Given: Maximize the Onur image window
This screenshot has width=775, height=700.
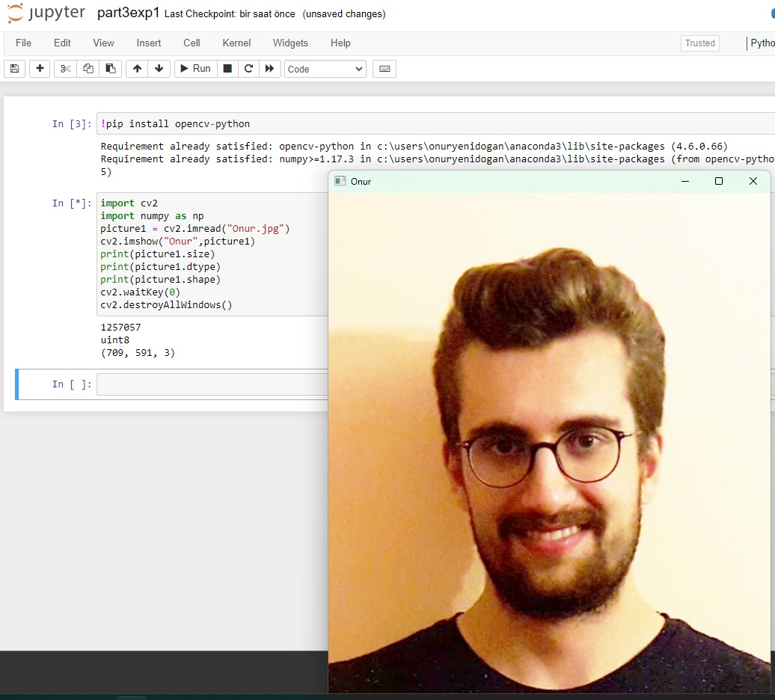Looking at the screenshot, I should (x=719, y=181).
